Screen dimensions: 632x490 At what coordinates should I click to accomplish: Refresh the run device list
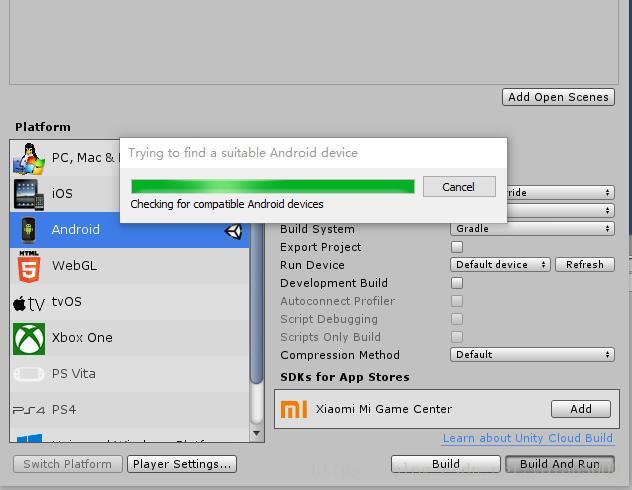[585, 264]
